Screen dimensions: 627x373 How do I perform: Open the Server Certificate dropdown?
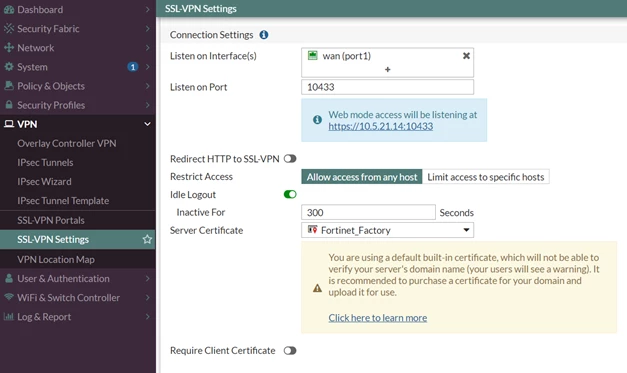[x=387, y=230]
